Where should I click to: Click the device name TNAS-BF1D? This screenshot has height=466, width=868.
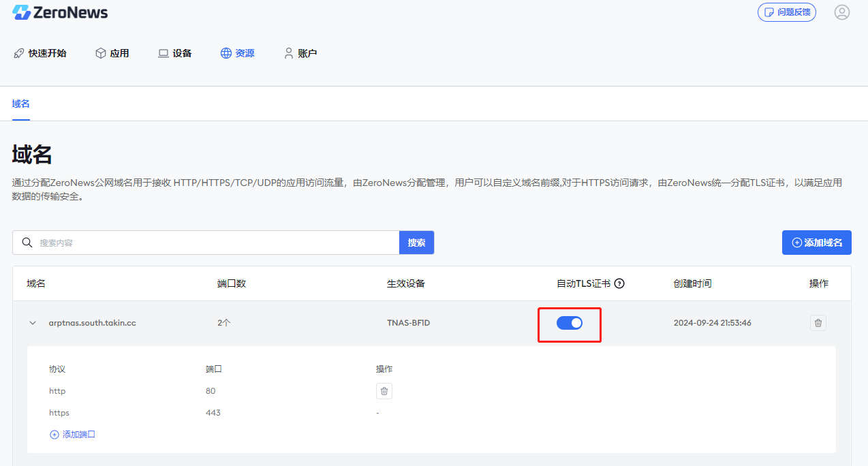(409, 323)
